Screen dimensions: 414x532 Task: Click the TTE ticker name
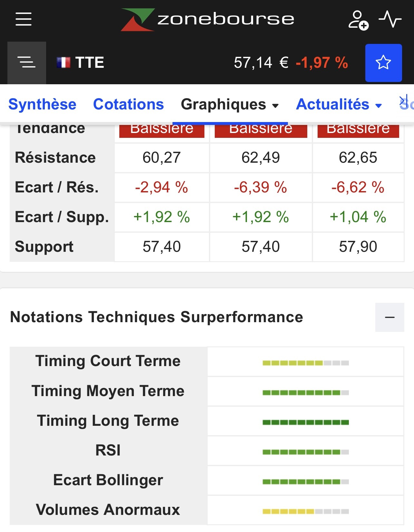coord(90,63)
